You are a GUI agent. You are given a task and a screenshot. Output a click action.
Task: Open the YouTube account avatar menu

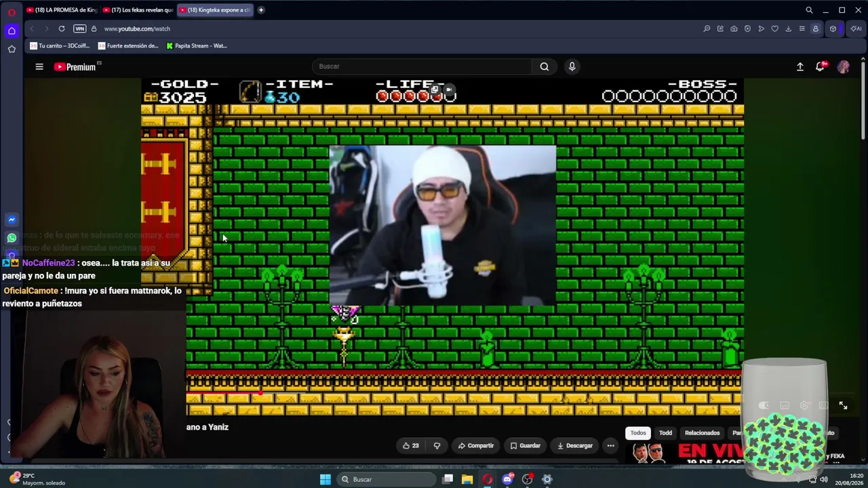coord(843,66)
